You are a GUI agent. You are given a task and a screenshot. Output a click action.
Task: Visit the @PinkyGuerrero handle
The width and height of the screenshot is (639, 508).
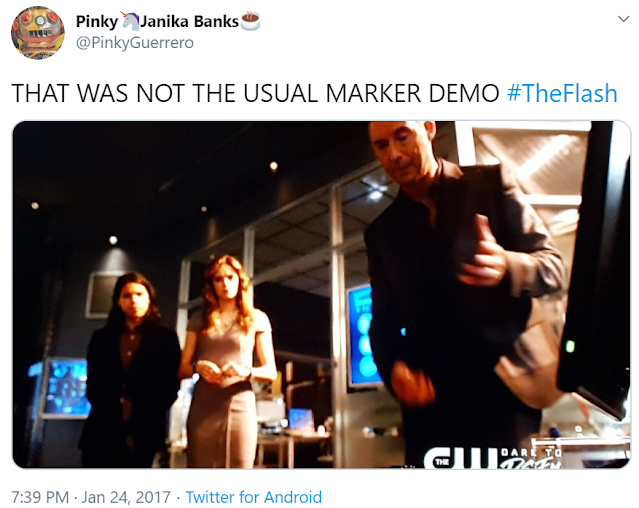tap(135, 42)
